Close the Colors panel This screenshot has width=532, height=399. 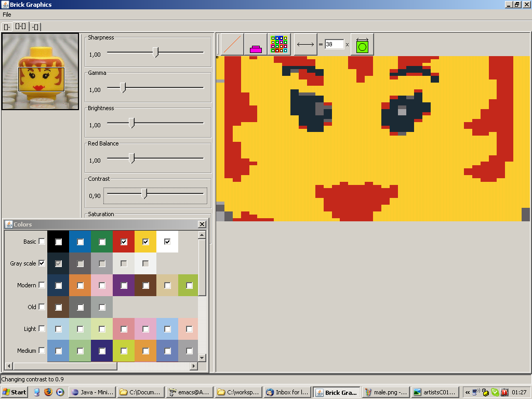coord(202,224)
